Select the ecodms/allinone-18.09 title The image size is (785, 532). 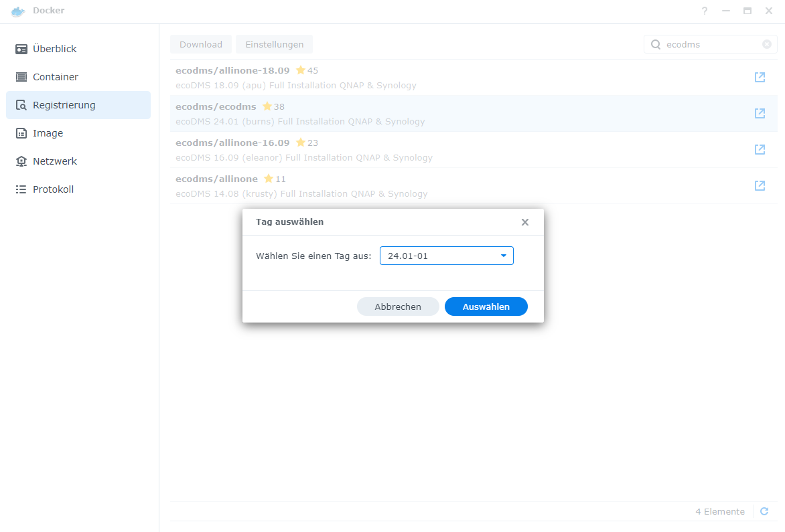[x=232, y=70]
